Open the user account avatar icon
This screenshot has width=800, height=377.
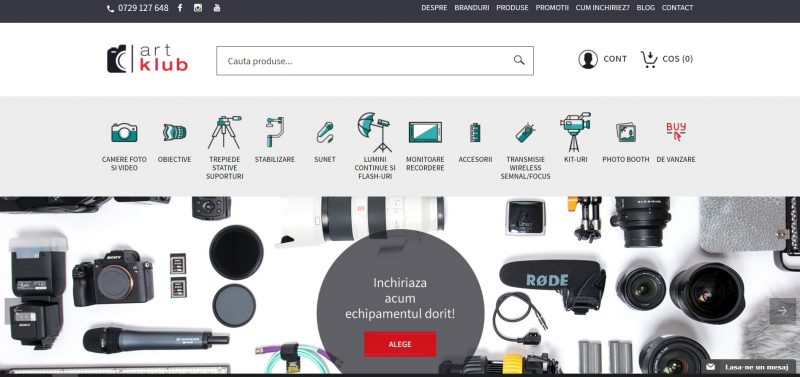click(x=588, y=59)
